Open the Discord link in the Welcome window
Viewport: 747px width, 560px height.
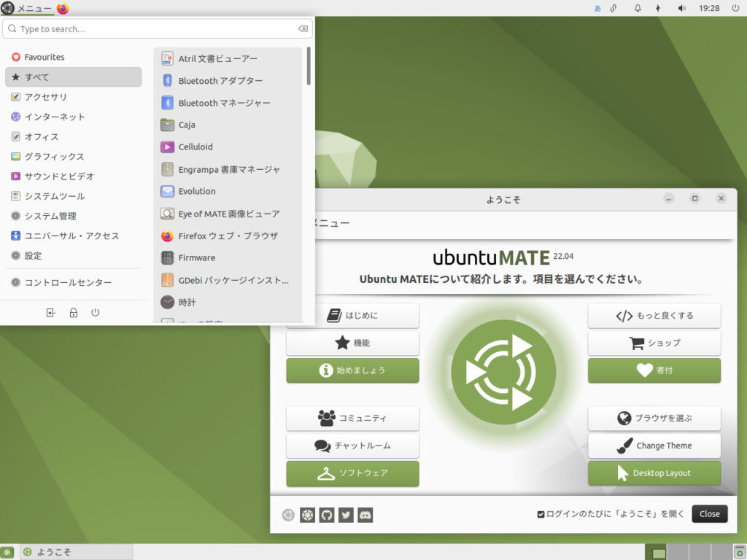pos(365,515)
